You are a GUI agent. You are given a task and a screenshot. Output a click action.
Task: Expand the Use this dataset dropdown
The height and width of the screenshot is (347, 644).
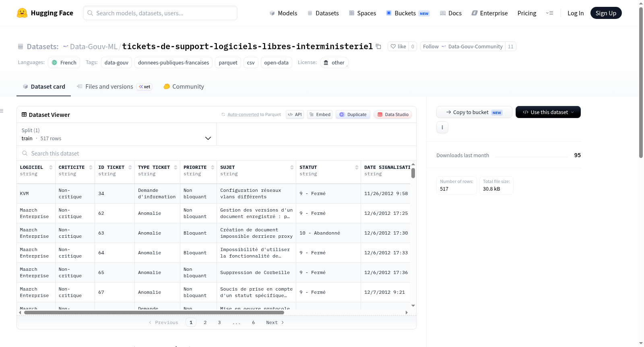[x=548, y=112]
